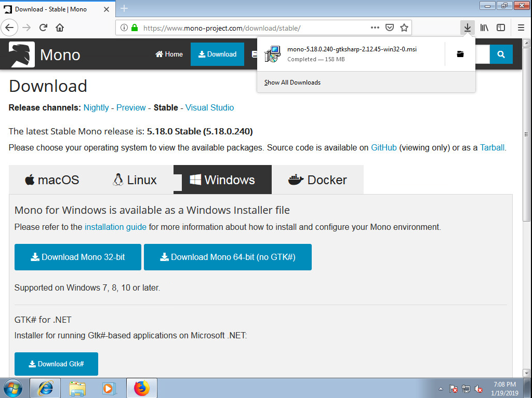
Task: Follow the GitHub source link
Action: click(384, 148)
